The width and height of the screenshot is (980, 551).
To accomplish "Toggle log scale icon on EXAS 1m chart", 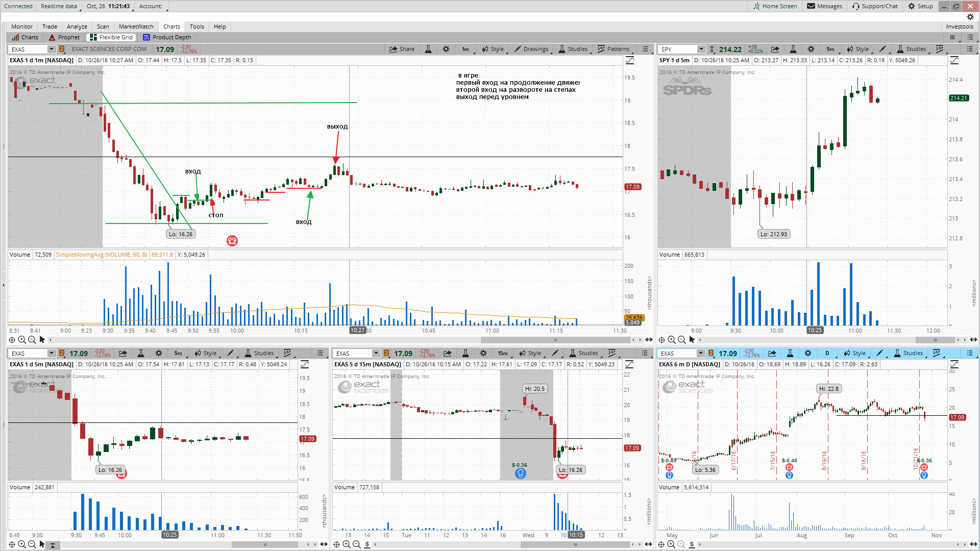I will pyautogui.click(x=630, y=60).
